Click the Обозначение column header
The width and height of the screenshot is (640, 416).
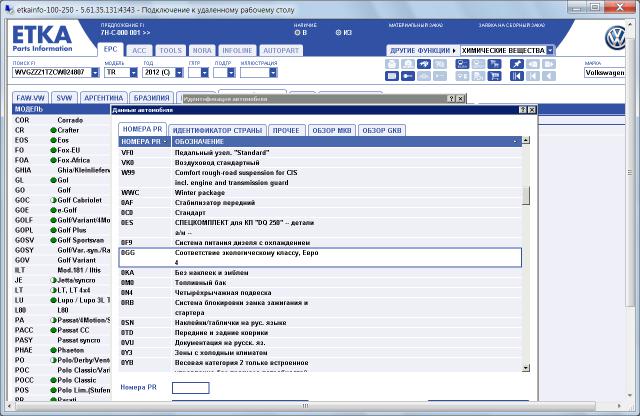347,142
